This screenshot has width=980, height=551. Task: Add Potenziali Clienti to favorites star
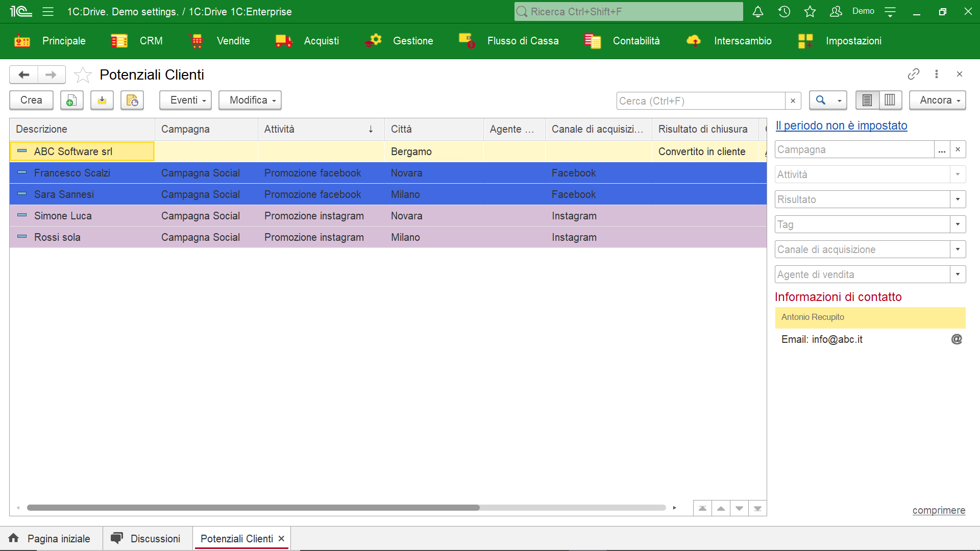pos(83,75)
